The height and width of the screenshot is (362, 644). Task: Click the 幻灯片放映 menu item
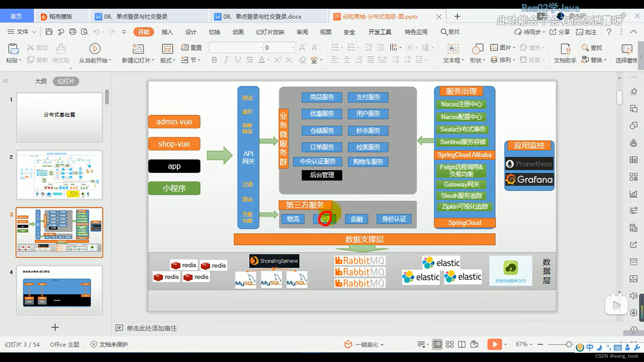click(x=270, y=32)
